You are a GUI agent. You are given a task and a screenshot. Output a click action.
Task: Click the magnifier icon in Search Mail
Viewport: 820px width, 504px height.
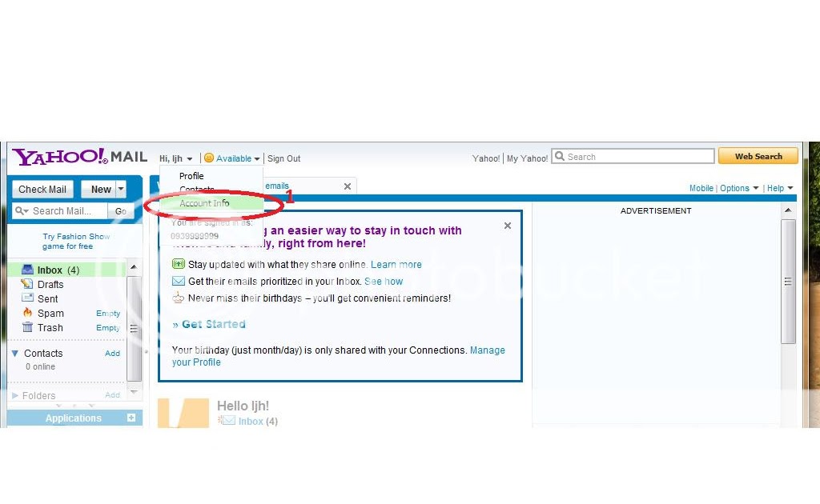[22, 211]
